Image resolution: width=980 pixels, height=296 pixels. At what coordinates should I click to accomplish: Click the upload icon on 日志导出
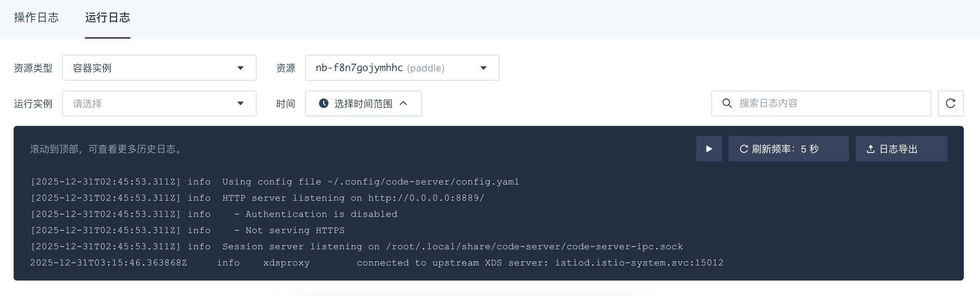[x=870, y=149]
